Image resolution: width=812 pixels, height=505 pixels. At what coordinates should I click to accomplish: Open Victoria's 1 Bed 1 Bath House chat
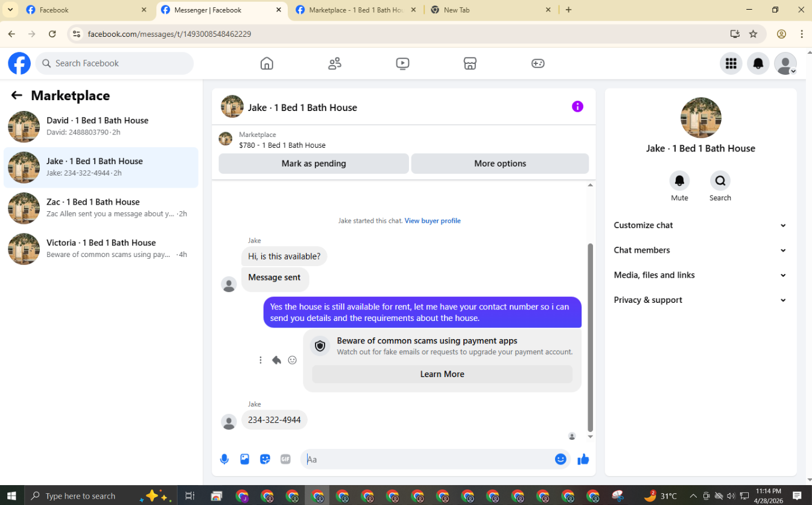pyautogui.click(x=101, y=249)
